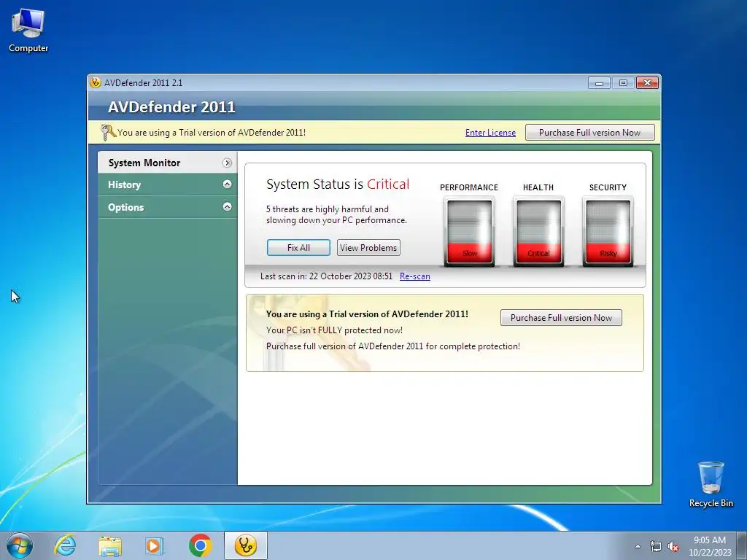Click the Show desktop strip on the taskbar

click(742, 545)
